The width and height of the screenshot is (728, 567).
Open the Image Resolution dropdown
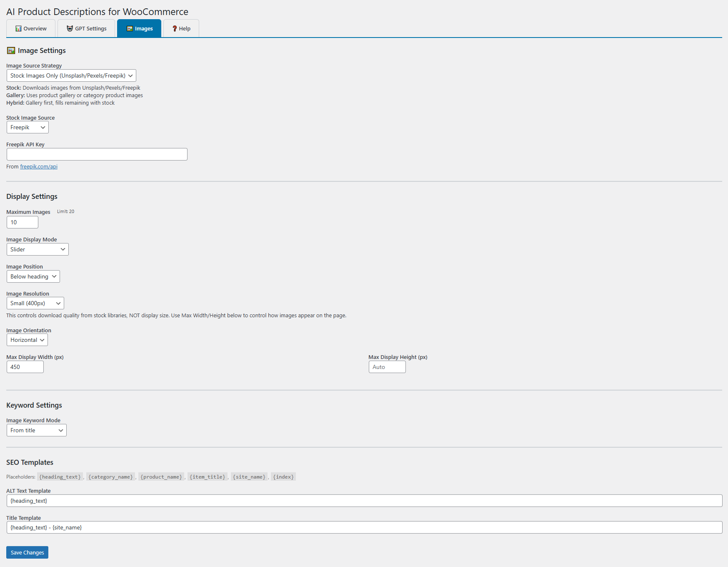point(35,303)
